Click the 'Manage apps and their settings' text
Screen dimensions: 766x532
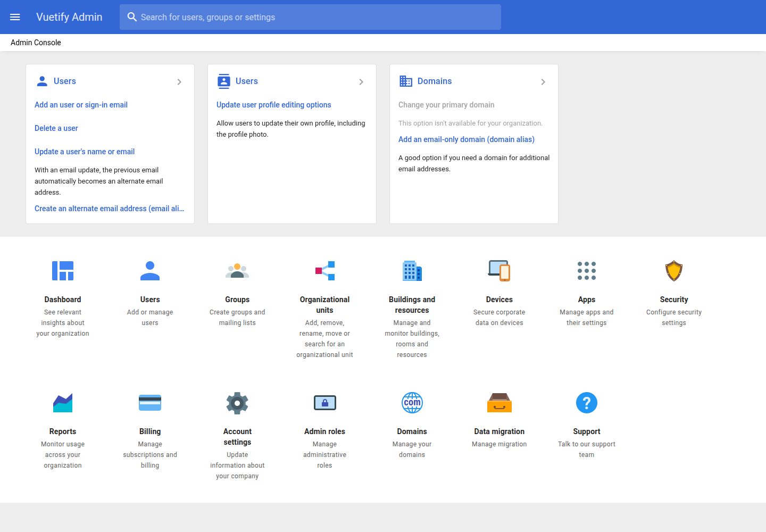587,318
